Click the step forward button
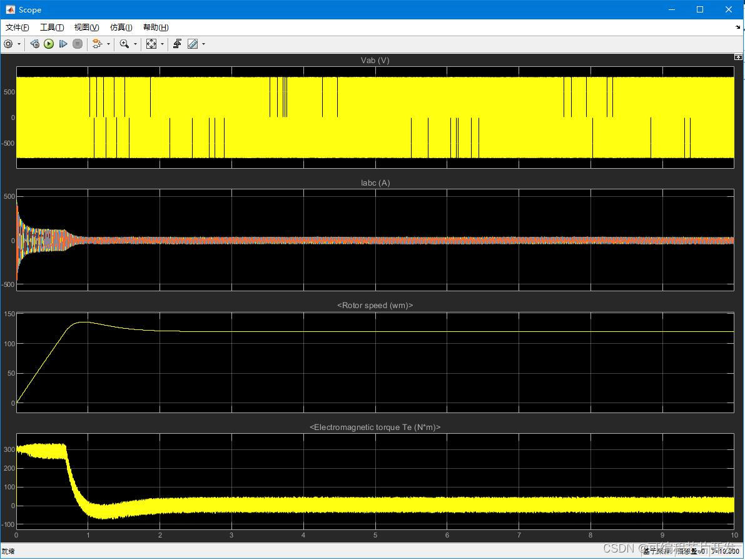This screenshot has height=560, width=745. tap(63, 44)
